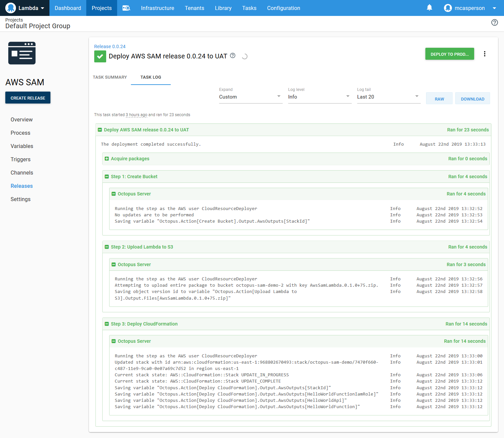The image size is (504, 438).
Task: Open the three-dot overflow menu
Action: click(x=484, y=54)
